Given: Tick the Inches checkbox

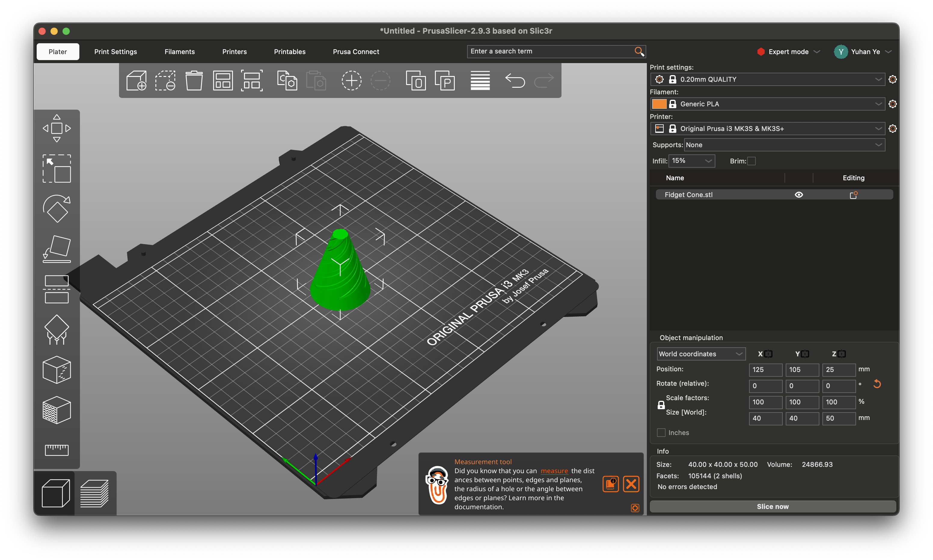Looking at the screenshot, I should pos(661,433).
